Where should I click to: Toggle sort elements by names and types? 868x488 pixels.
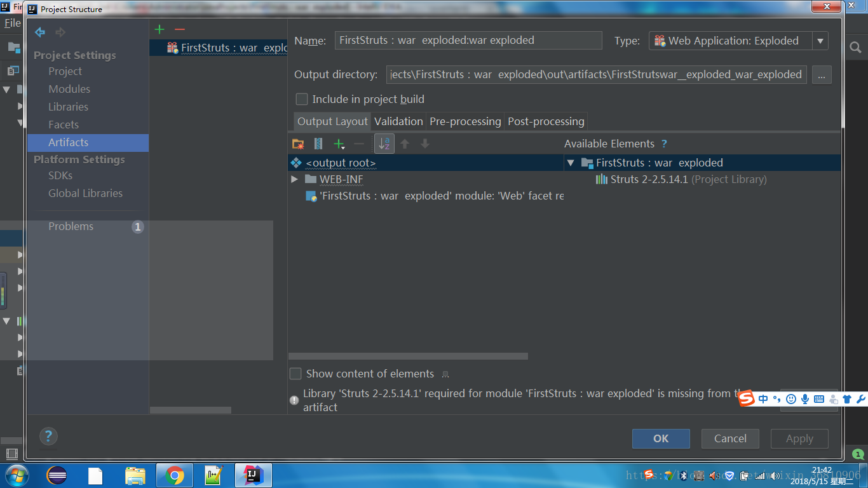tap(384, 144)
